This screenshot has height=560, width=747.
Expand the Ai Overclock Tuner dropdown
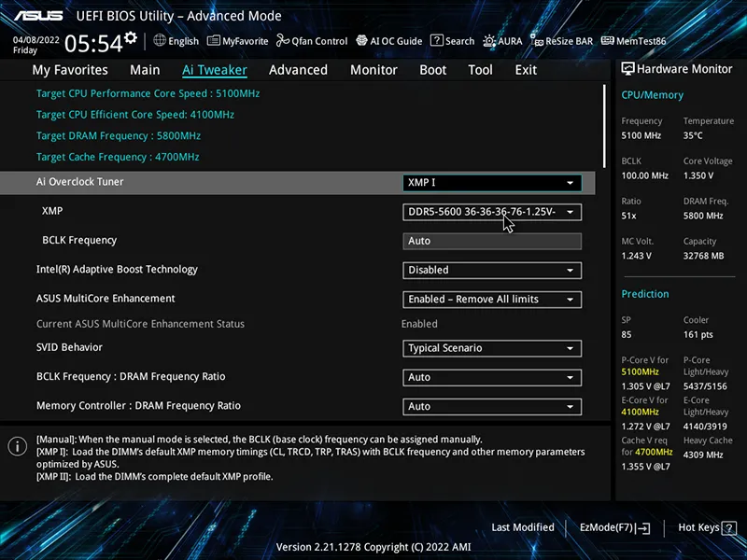point(492,183)
